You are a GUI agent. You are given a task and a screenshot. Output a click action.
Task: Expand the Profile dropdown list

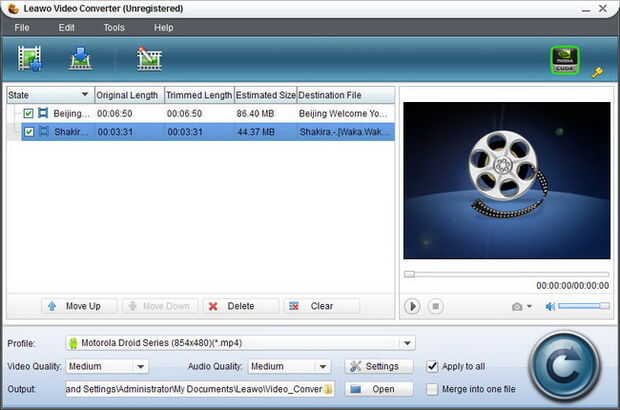(x=407, y=343)
